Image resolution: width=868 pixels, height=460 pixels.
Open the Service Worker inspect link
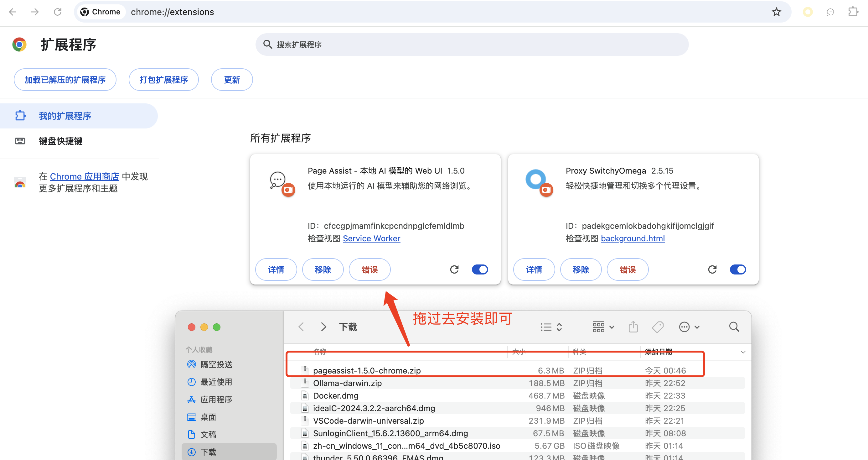[x=371, y=238]
